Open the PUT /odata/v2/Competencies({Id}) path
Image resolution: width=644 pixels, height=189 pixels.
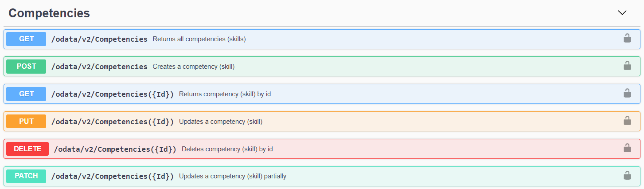click(113, 122)
